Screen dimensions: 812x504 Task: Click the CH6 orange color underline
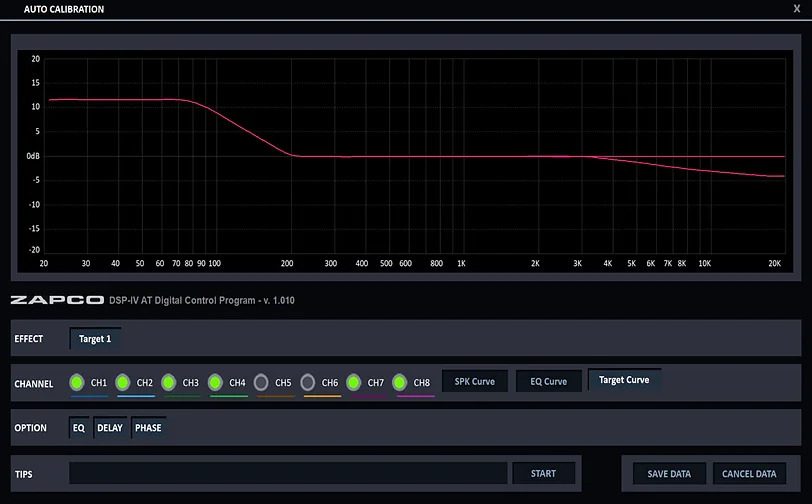(x=322, y=396)
